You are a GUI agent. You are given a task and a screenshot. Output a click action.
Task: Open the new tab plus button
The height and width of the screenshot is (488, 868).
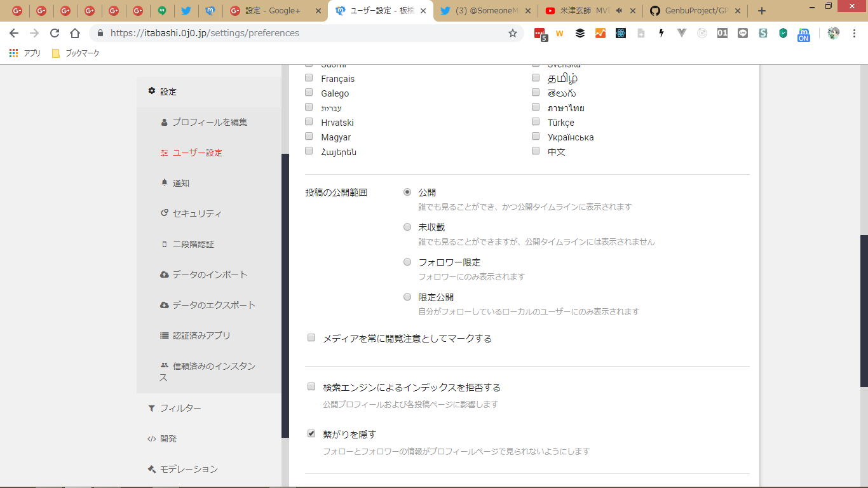point(762,11)
